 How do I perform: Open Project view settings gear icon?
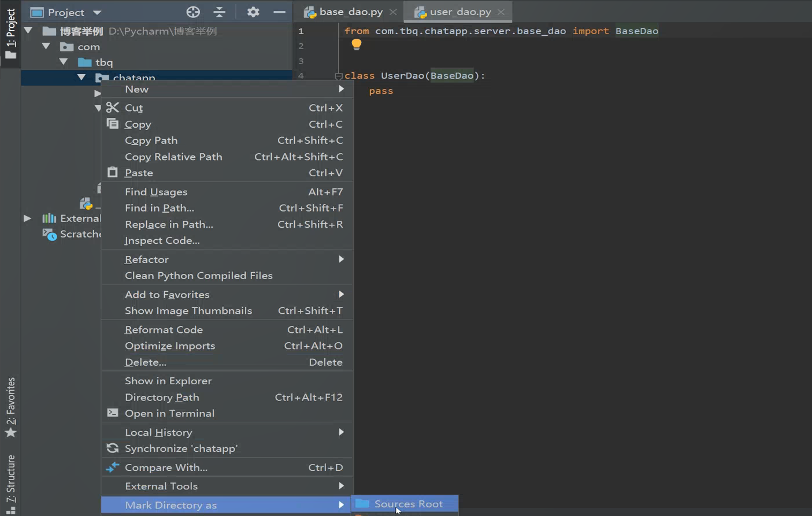pyautogui.click(x=253, y=12)
